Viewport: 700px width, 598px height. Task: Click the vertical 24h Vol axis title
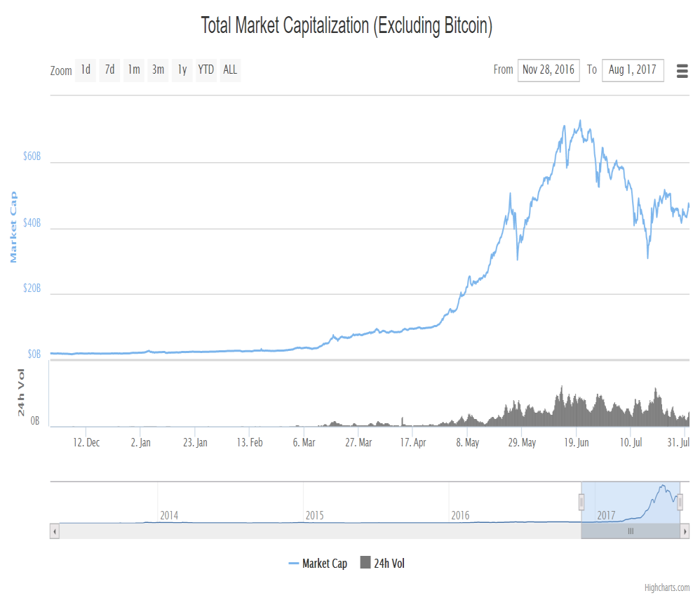tap(21, 392)
